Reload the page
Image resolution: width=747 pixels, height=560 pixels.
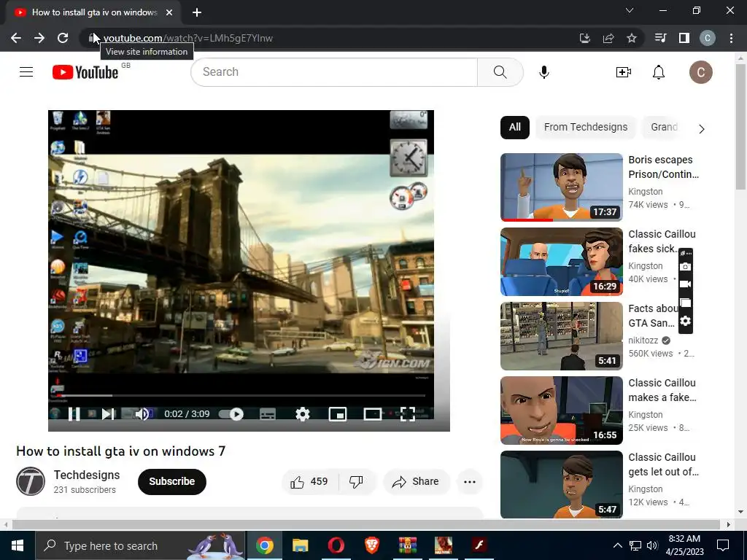63,38
